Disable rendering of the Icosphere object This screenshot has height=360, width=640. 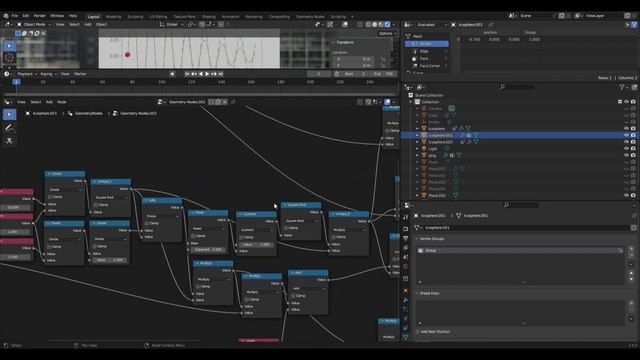pyautogui.click(x=633, y=129)
